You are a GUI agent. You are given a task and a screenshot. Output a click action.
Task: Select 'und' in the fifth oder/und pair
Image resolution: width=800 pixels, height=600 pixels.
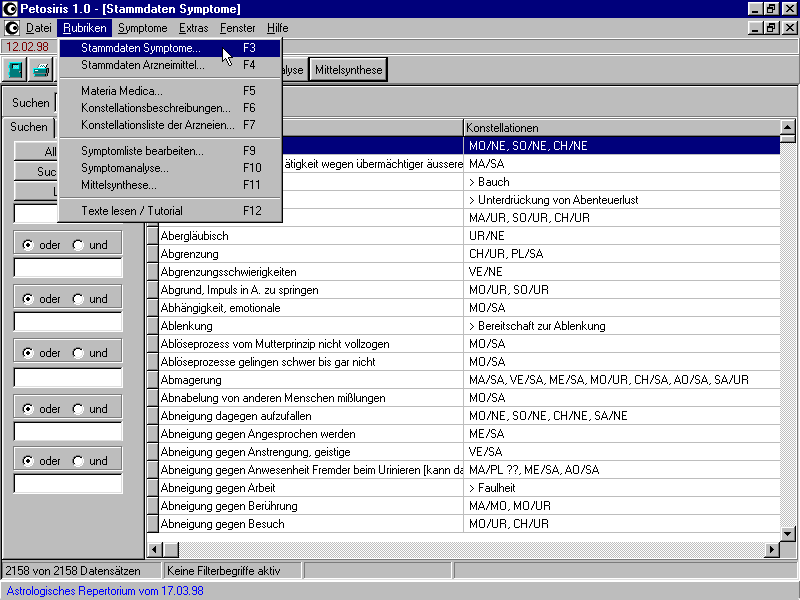pos(78,461)
